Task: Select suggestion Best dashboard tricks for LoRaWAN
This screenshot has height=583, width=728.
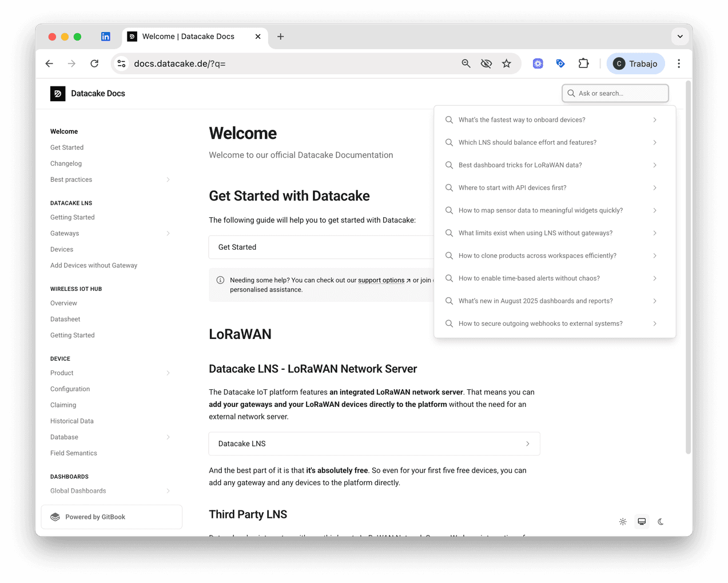Action: point(555,165)
